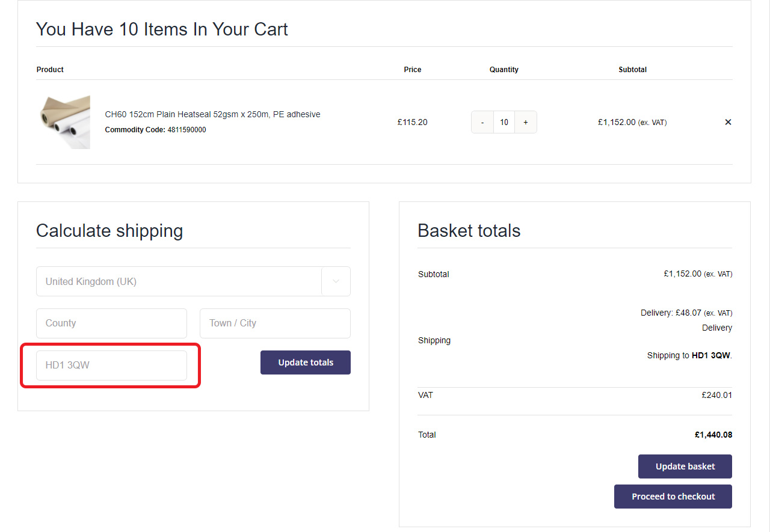Click the £115.20 unit price
Screen dimensions: 770x532
[412, 122]
